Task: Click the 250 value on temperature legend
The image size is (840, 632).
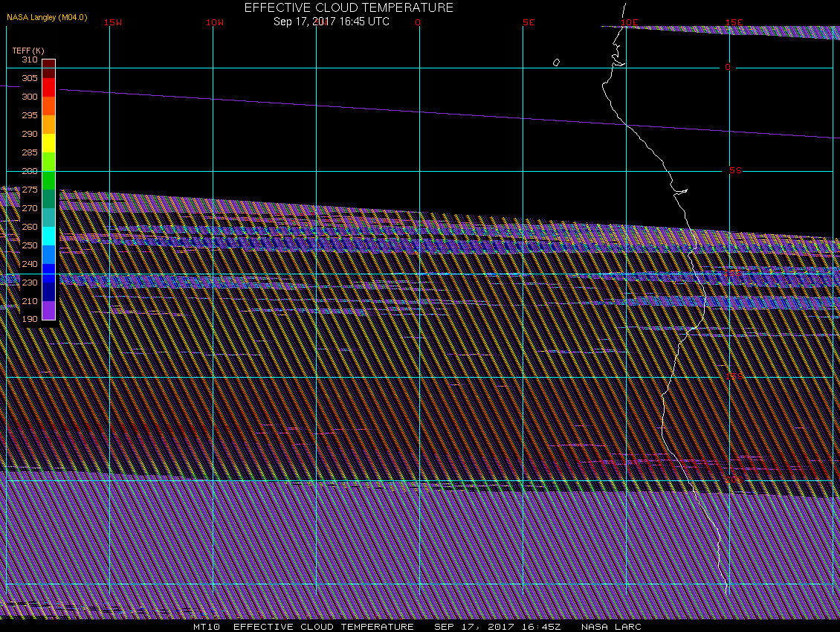Action: click(30, 245)
